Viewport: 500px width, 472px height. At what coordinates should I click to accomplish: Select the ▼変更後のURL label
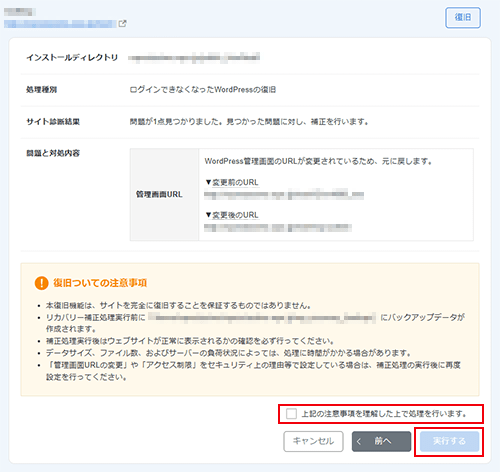coord(232,215)
